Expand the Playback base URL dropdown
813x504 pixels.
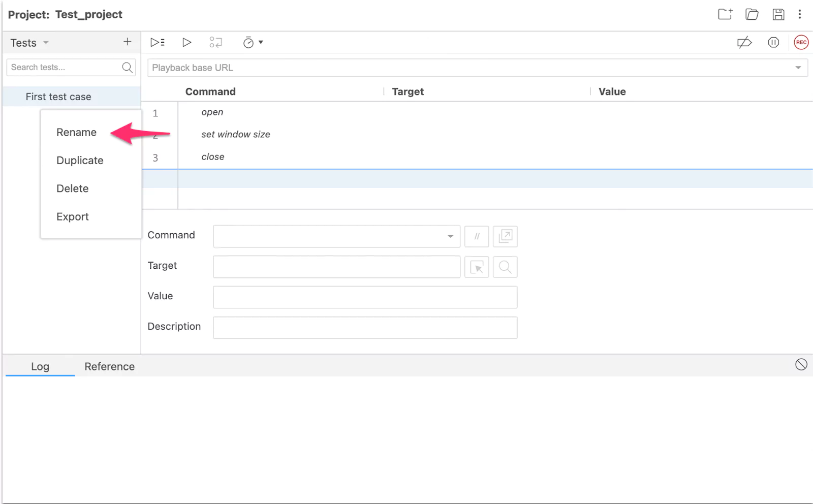798,68
